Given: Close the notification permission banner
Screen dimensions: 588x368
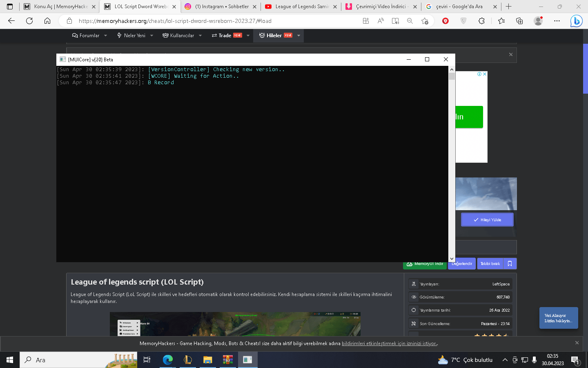Looking at the screenshot, I should point(577,343).
